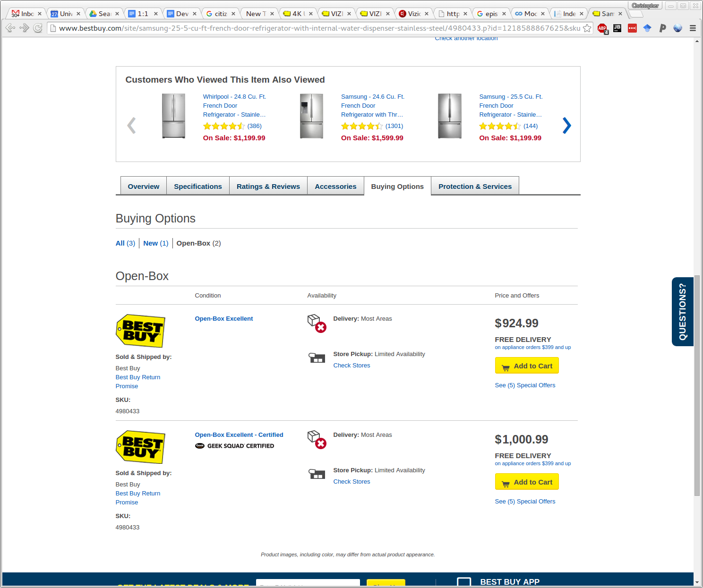The image size is (703, 588).
Task: Click Best Buy logo for $924.99 offer
Action: pos(140,331)
